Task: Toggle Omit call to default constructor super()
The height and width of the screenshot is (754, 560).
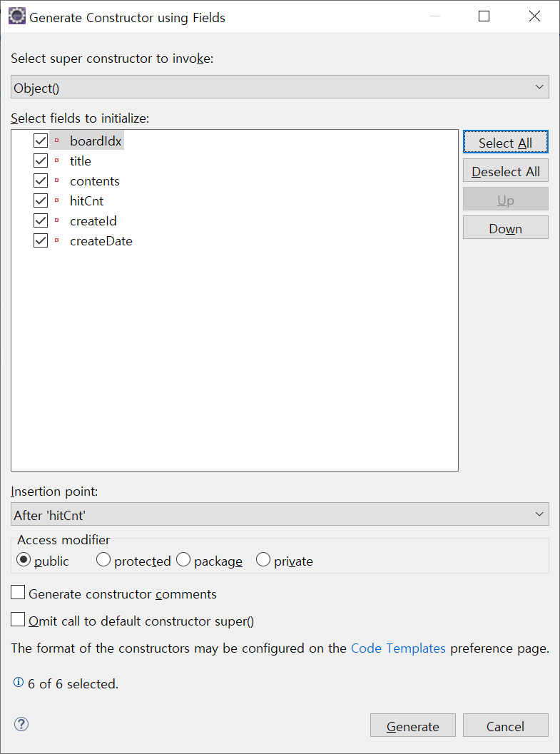Action: click(x=19, y=619)
